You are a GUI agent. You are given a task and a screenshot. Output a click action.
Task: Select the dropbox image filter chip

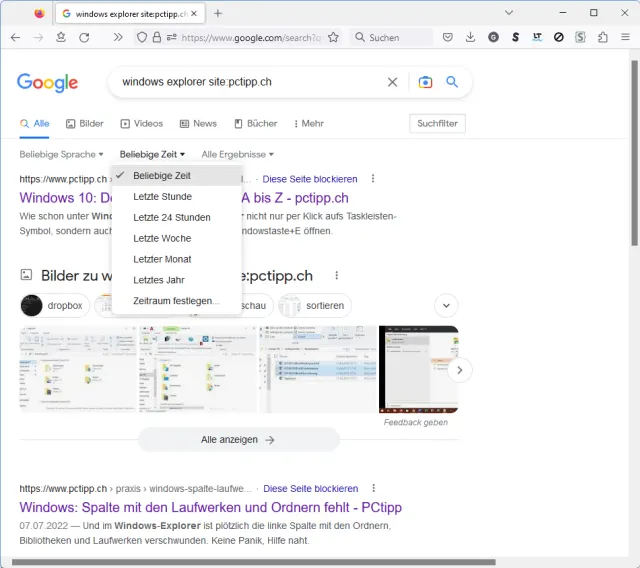pos(55,305)
